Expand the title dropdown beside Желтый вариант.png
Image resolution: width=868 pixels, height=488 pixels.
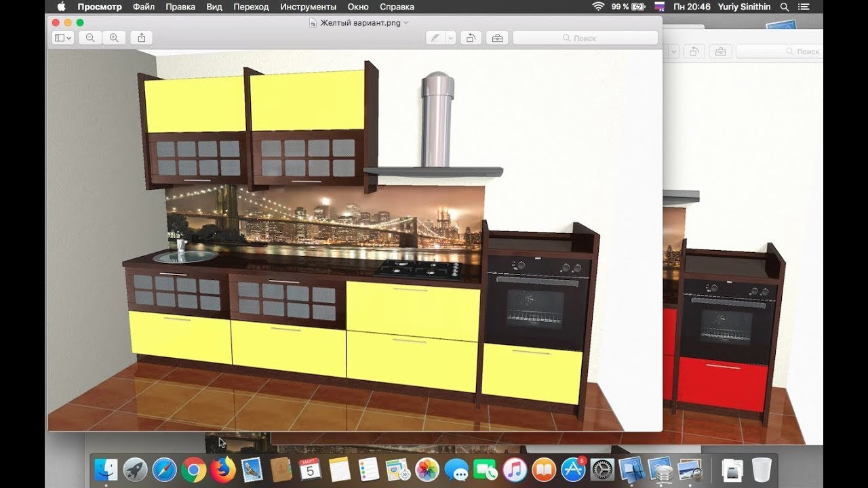click(x=406, y=22)
